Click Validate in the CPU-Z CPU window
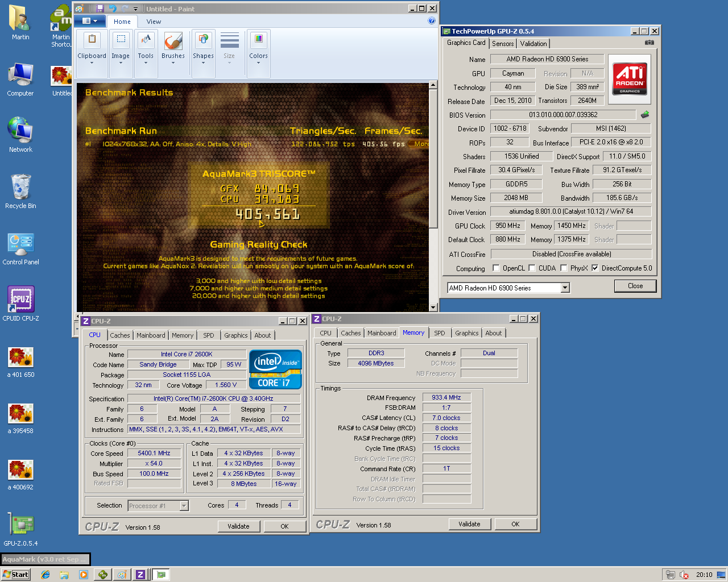 tap(238, 526)
